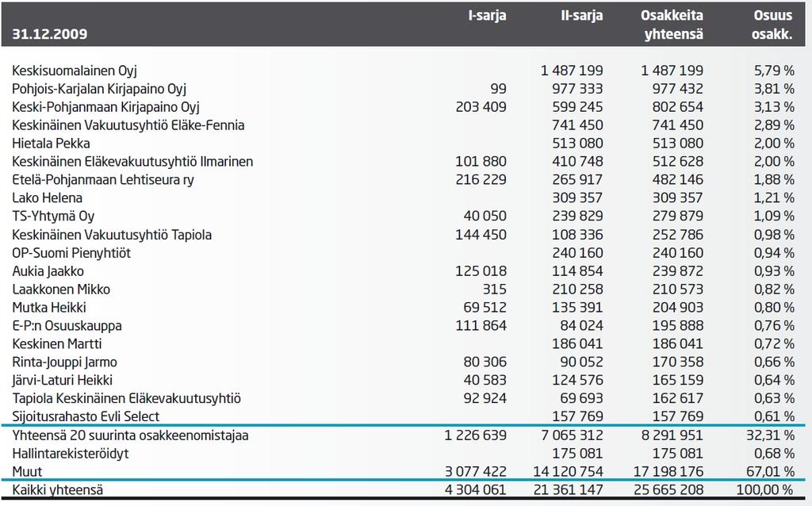The image size is (812, 506).
Task: Select the E-P:n Osuuskauppa row name
Action: click(x=67, y=326)
